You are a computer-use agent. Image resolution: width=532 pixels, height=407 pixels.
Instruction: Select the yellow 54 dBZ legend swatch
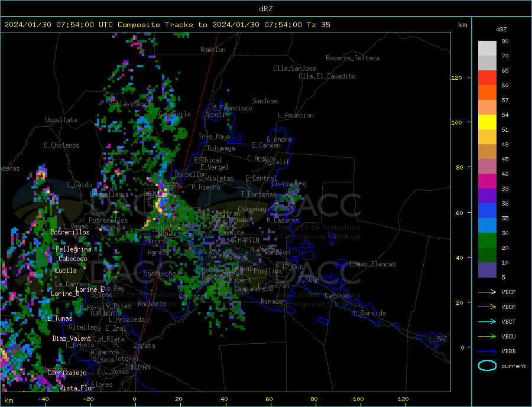pyautogui.click(x=487, y=122)
